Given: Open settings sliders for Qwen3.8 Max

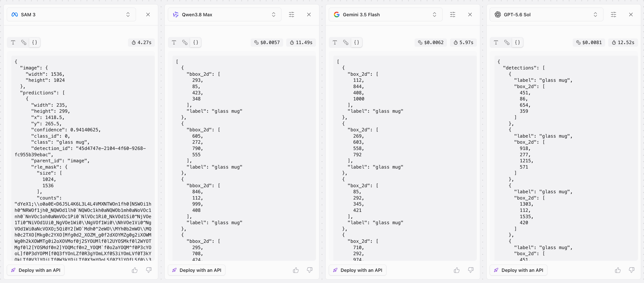Looking at the screenshot, I should pyautogui.click(x=291, y=15).
